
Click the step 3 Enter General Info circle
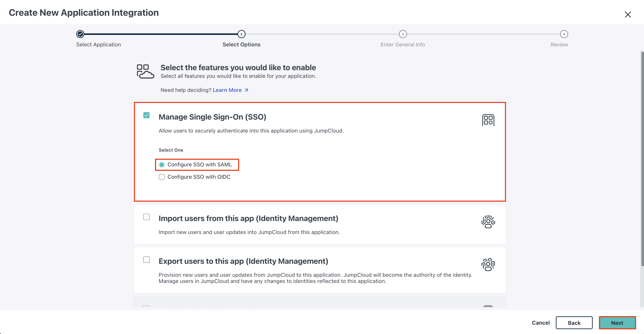pos(403,34)
